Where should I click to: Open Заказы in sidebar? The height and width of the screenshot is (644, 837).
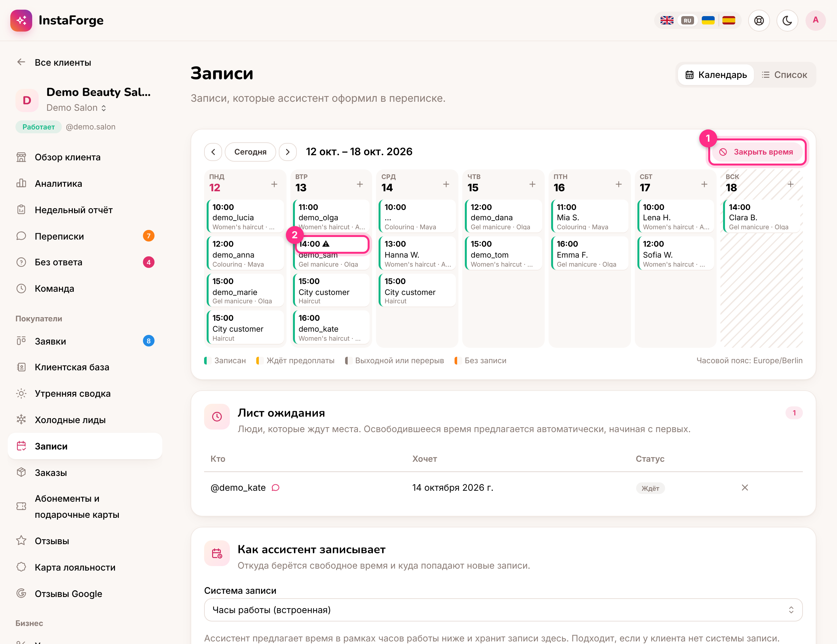click(x=85, y=473)
